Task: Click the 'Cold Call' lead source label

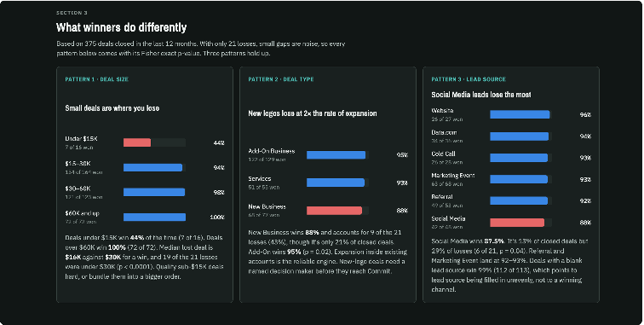Action: (443, 154)
